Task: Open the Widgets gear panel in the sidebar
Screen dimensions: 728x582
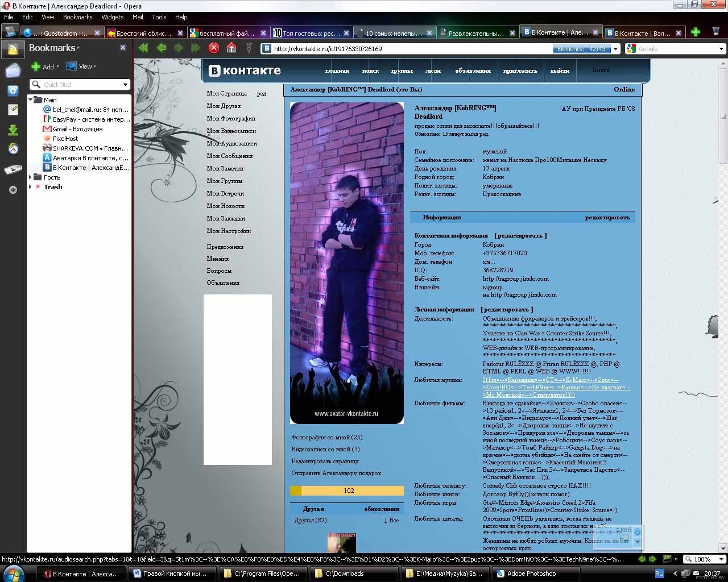Action: pos(13,90)
